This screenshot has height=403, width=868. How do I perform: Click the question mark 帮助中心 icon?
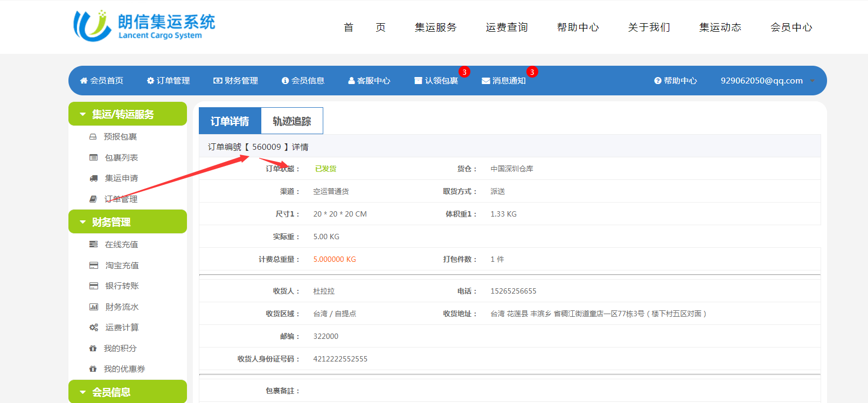pos(657,81)
